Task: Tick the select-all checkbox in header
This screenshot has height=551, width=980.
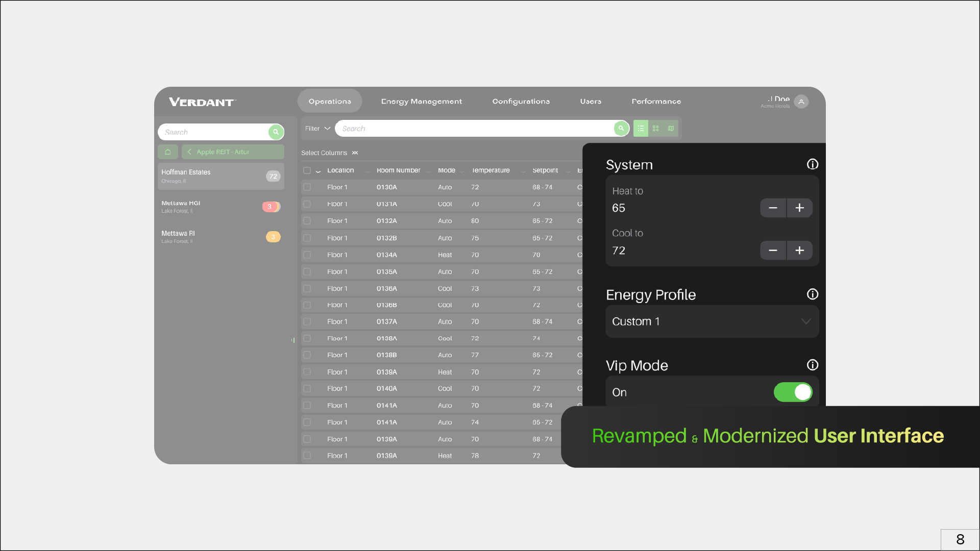Action: pos(307,170)
